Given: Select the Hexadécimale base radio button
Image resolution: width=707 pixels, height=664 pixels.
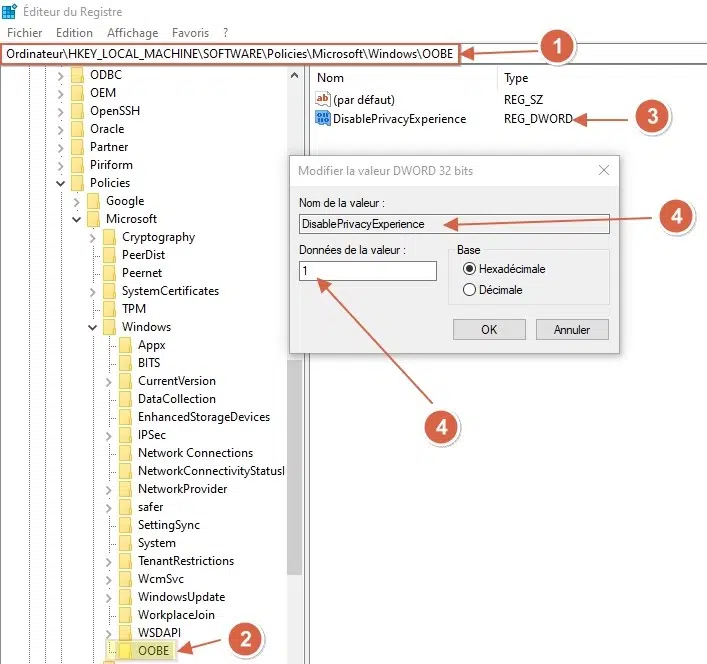Looking at the screenshot, I should point(469,270).
